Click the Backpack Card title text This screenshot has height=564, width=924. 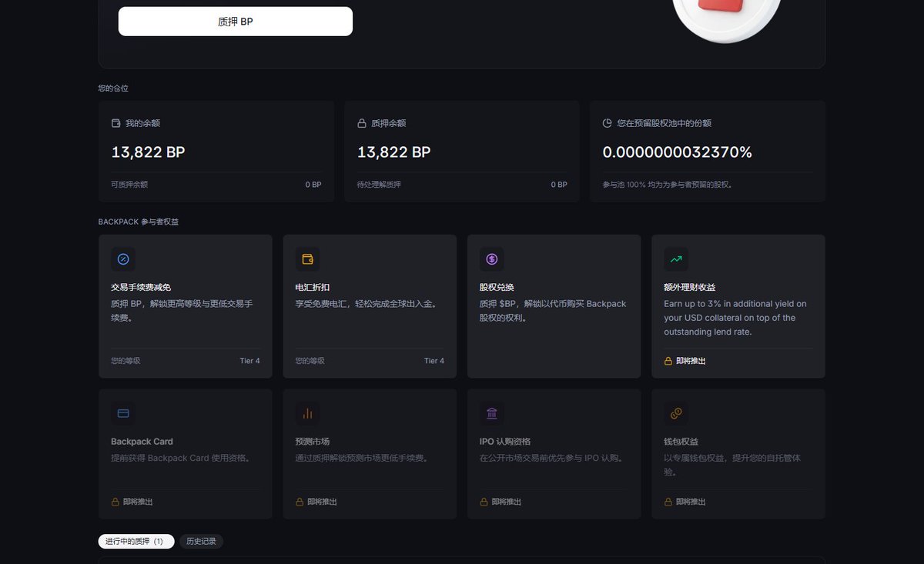click(142, 442)
